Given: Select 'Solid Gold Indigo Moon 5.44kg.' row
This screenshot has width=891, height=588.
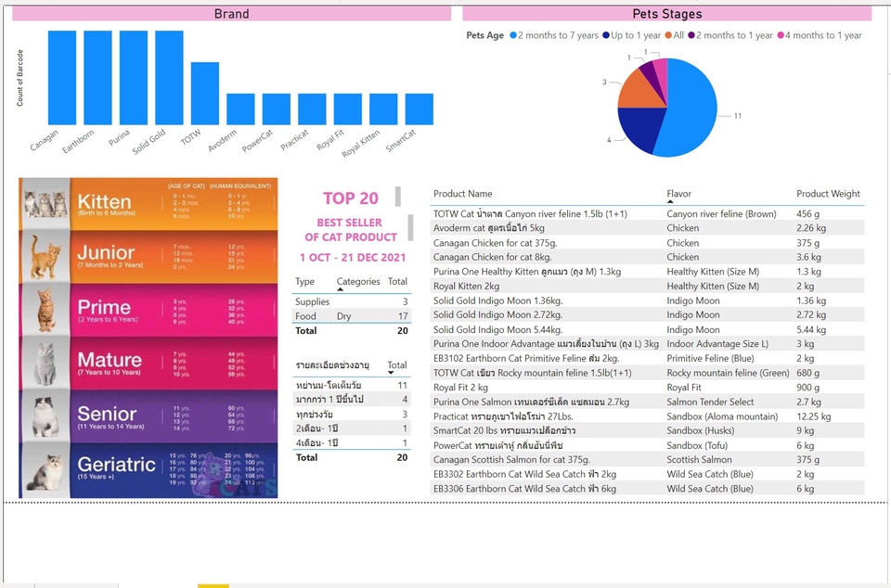Looking at the screenshot, I should point(647,330).
